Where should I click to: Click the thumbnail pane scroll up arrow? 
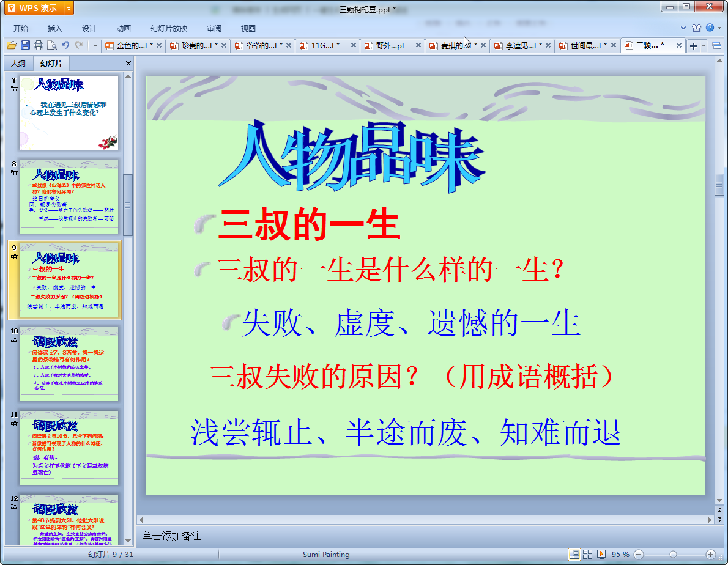point(128,76)
